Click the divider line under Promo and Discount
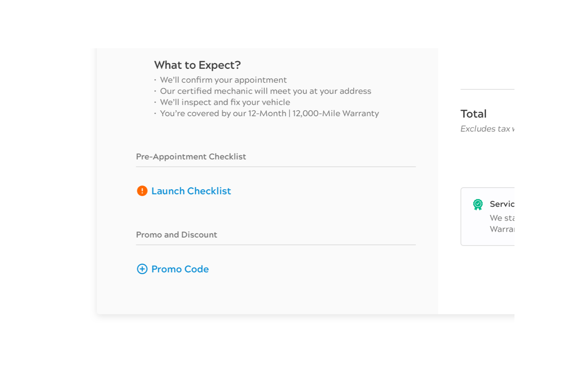Viewport: 588px width, 386px height. point(276,245)
